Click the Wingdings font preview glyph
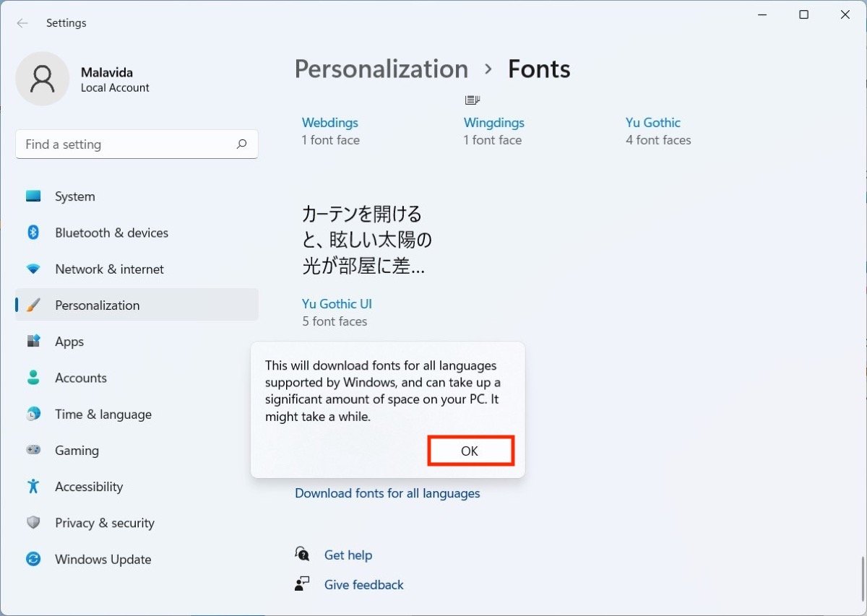The height and width of the screenshot is (616, 867). [x=473, y=100]
